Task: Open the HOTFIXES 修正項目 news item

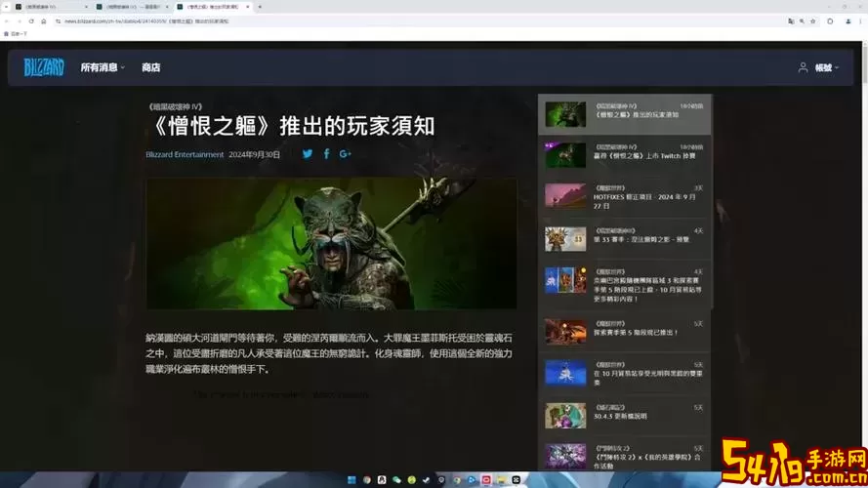Action: 625,197
